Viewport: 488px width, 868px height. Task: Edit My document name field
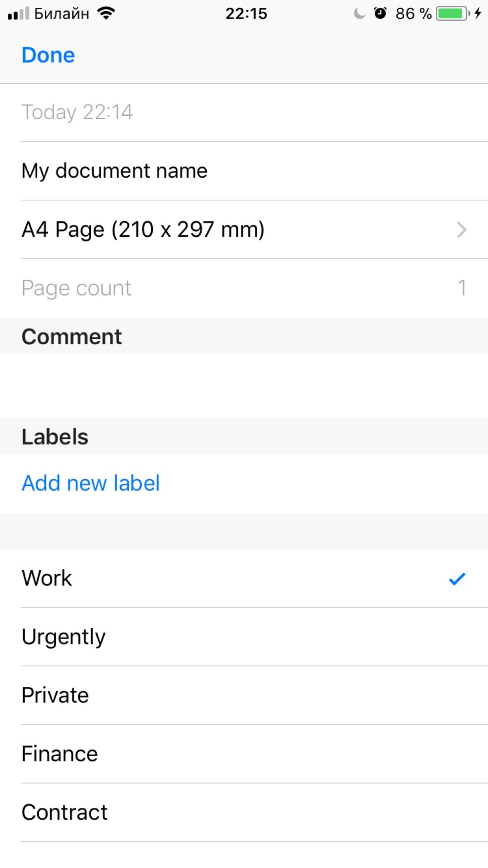coord(115,171)
